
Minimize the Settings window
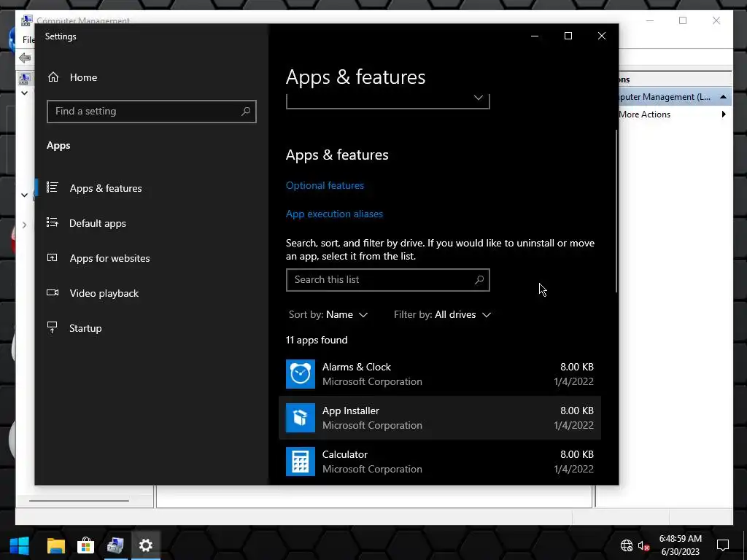(x=535, y=36)
